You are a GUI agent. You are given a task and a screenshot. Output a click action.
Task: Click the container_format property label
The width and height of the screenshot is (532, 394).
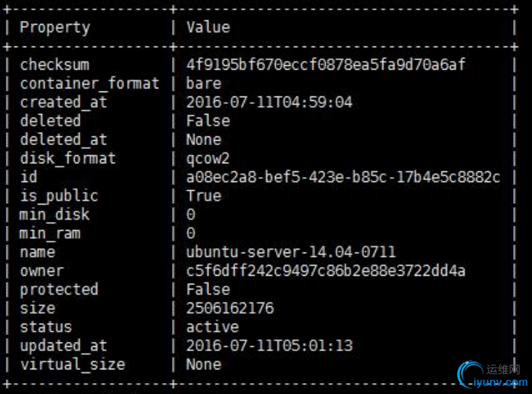click(x=89, y=83)
